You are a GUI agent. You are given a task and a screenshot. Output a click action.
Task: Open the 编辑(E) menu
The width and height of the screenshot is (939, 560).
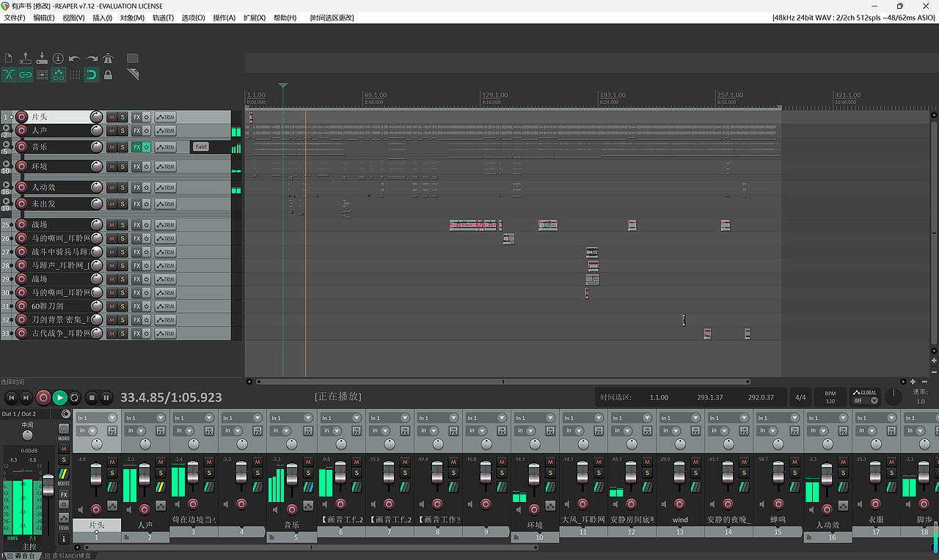tap(44, 18)
